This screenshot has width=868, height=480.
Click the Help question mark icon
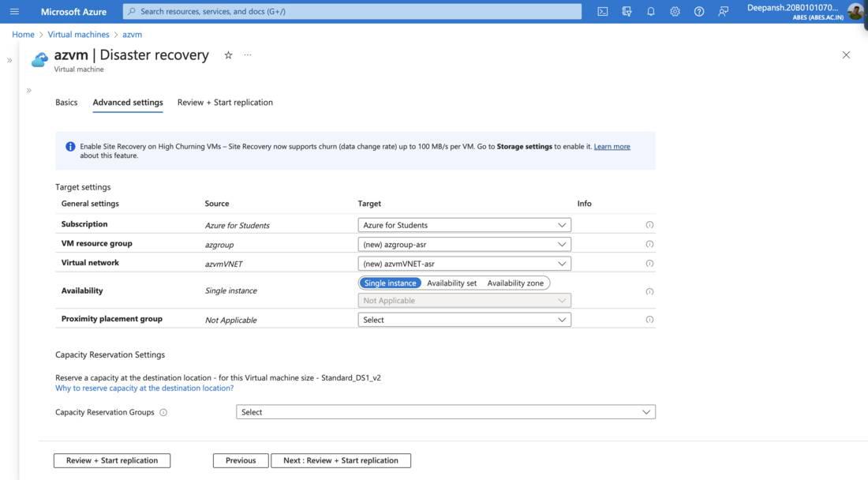pos(699,12)
